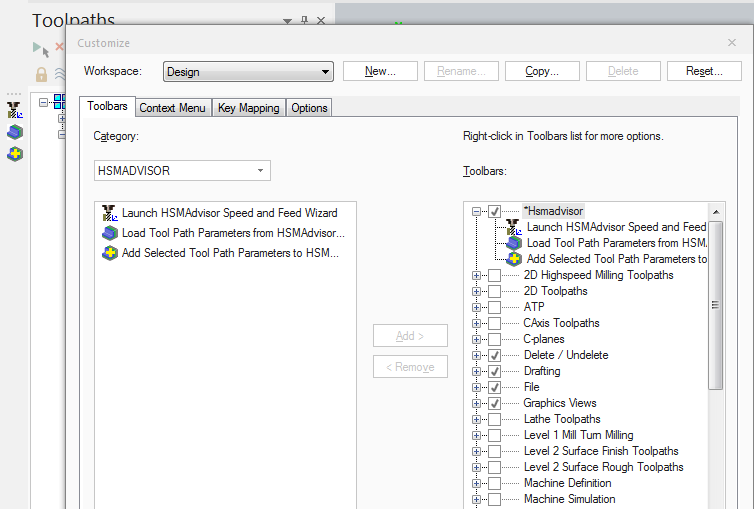Open the HSMADVISOR category dropdown
754x509 pixels.
(x=182, y=171)
